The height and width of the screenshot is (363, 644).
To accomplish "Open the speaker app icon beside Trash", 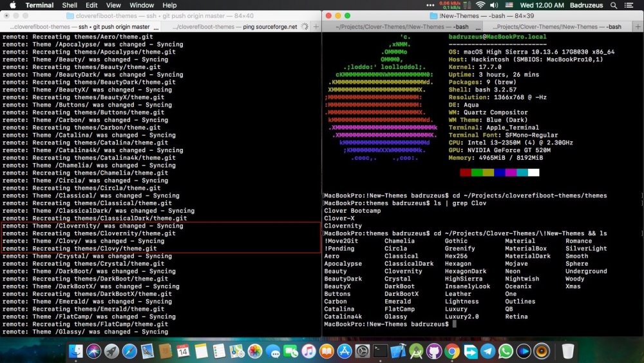I will coord(542,351).
